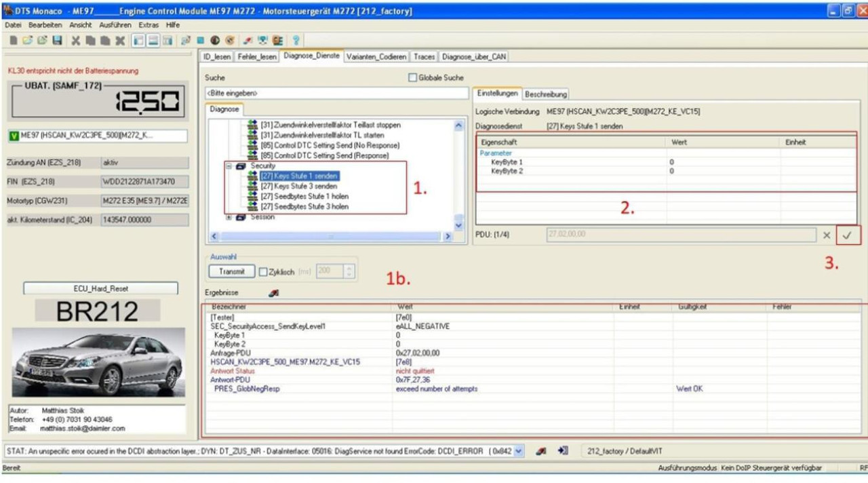The image size is (868, 483).
Task: Click the Transmit button
Action: coord(231,271)
